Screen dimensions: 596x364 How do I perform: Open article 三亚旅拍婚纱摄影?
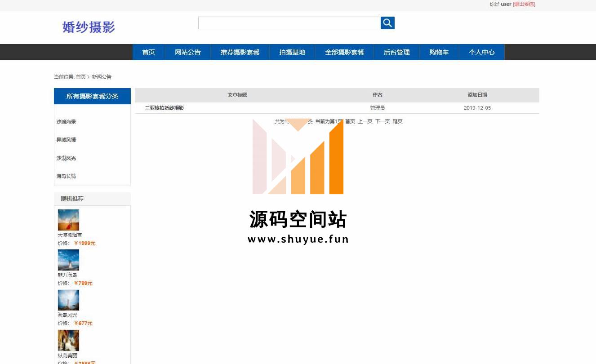164,108
